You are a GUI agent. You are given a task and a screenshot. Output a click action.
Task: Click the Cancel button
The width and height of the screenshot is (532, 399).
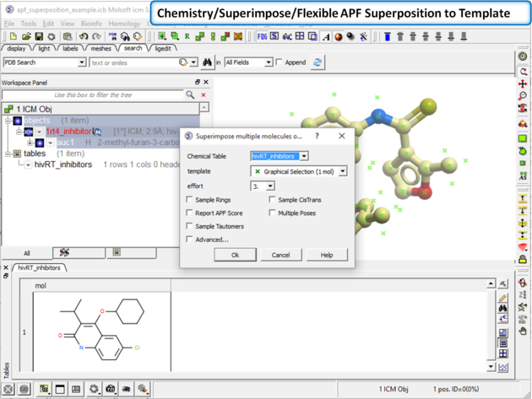click(x=280, y=254)
